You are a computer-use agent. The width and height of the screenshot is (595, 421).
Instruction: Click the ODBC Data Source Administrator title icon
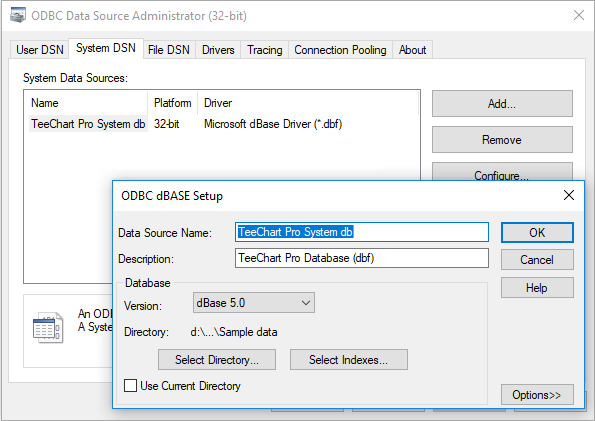pyautogui.click(x=18, y=16)
